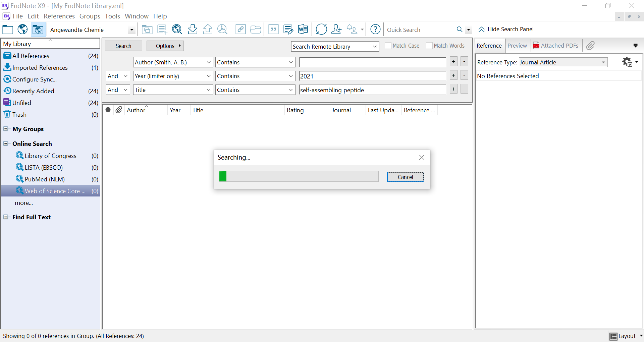Click Hide Search Panel

coord(506,29)
